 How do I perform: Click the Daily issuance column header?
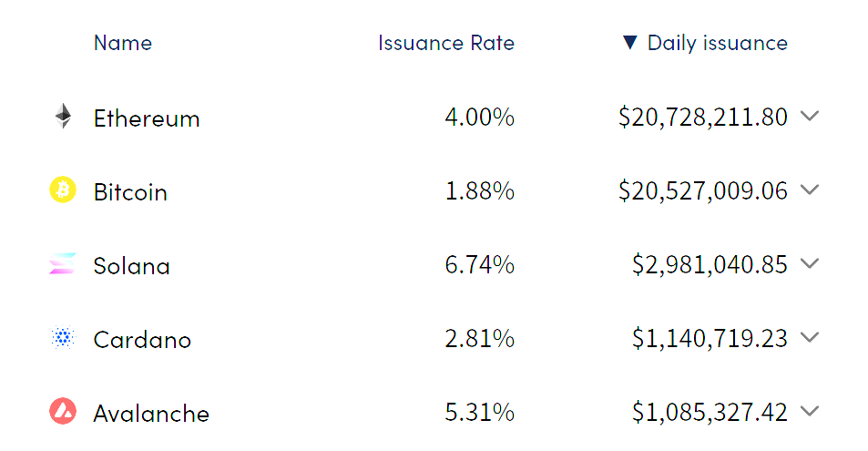tap(717, 43)
